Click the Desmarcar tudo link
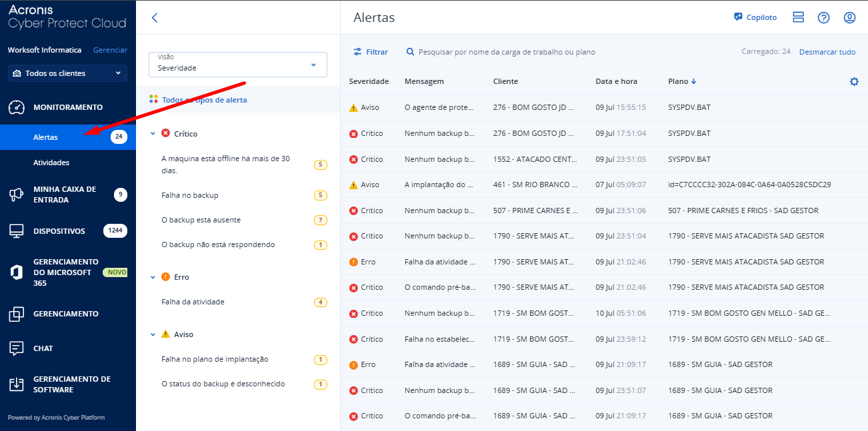 pos(827,52)
